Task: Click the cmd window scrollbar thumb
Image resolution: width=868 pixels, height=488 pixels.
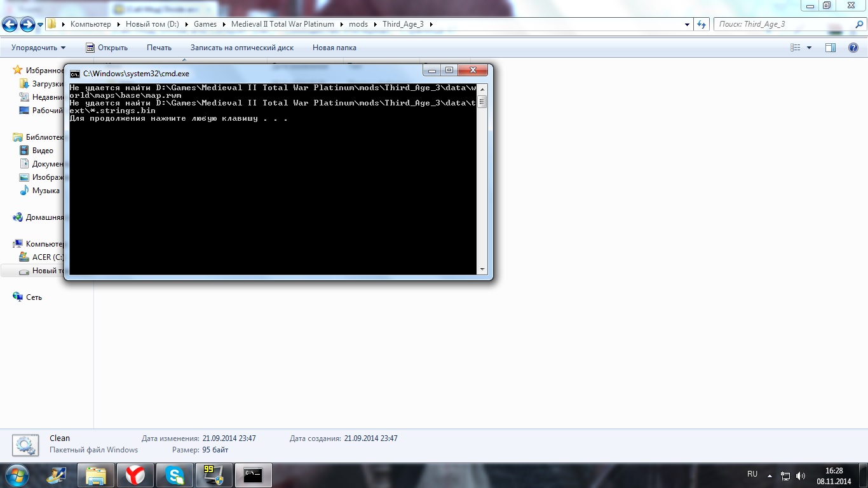Action: pos(482,102)
